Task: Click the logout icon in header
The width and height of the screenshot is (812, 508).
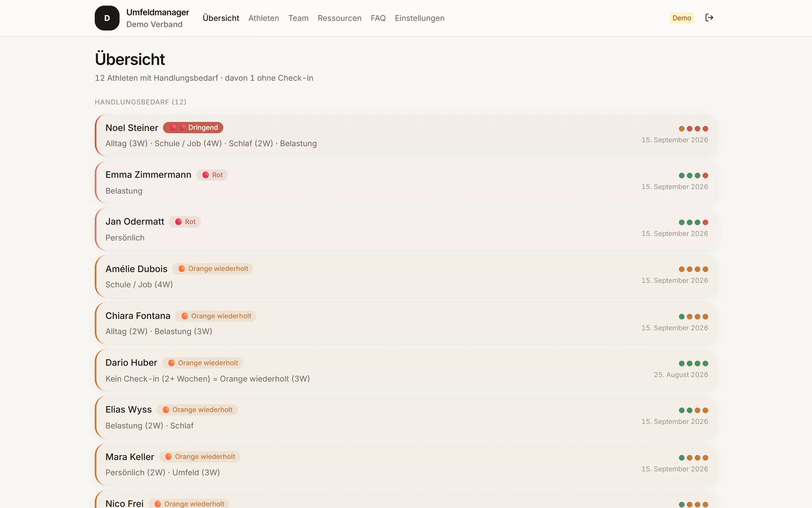Action: [x=709, y=18]
